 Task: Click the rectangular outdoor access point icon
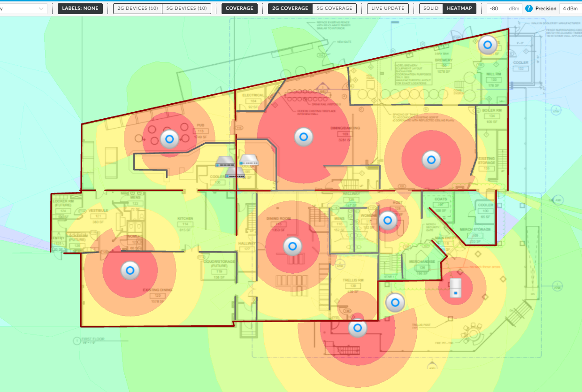[454, 287]
